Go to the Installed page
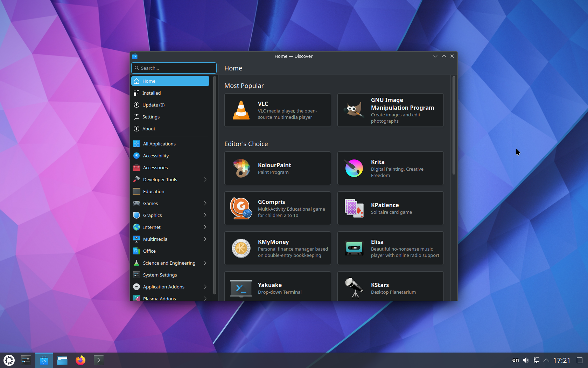The height and width of the screenshot is (368, 588). coord(170,93)
